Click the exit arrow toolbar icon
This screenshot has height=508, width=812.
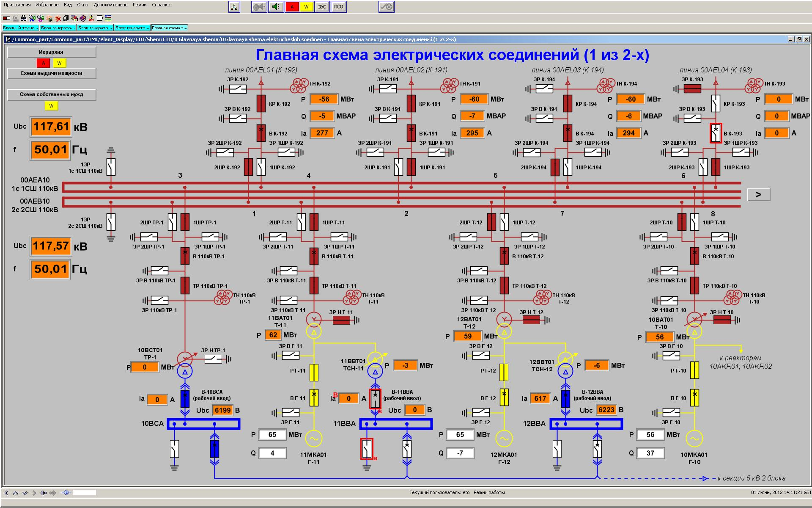pos(100,18)
